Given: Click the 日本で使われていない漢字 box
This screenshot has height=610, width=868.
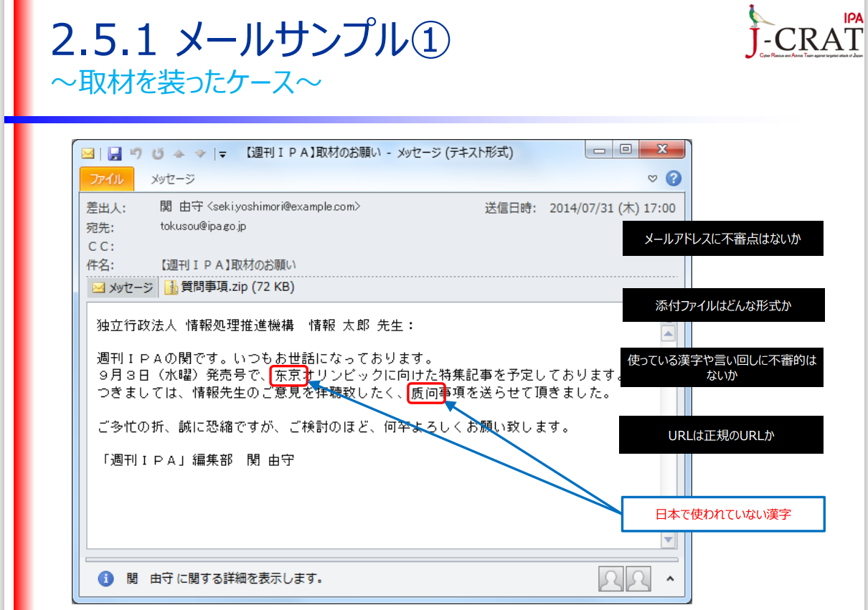Looking at the screenshot, I should [723, 515].
